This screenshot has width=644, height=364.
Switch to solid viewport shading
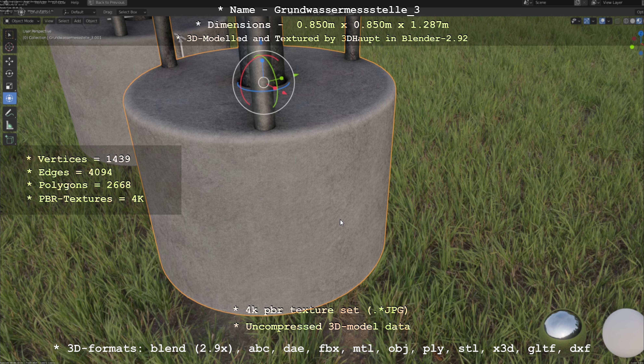pos(632,21)
